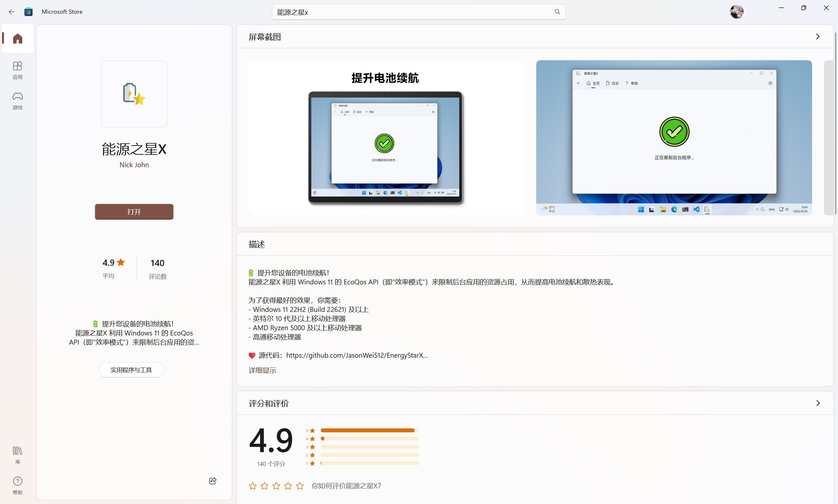Rate the app five stars

pyautogui.click(x=300, y=486)
